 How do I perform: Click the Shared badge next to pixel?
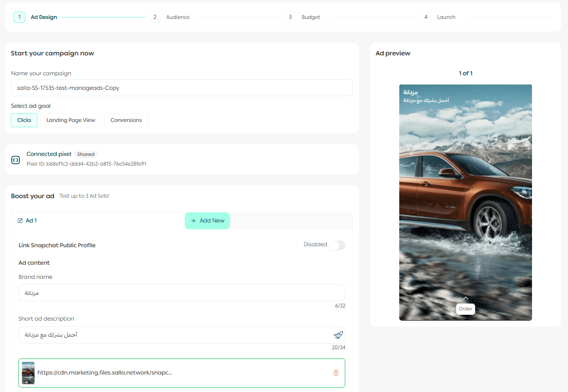pyautogui.click(x=86, y=154)
